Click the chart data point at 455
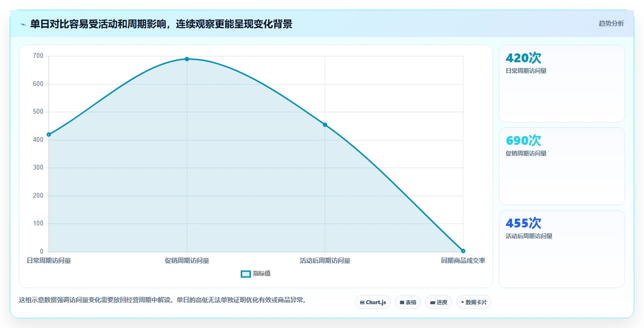The height and width of the screenshot is (328, 644). click(325, 124)
